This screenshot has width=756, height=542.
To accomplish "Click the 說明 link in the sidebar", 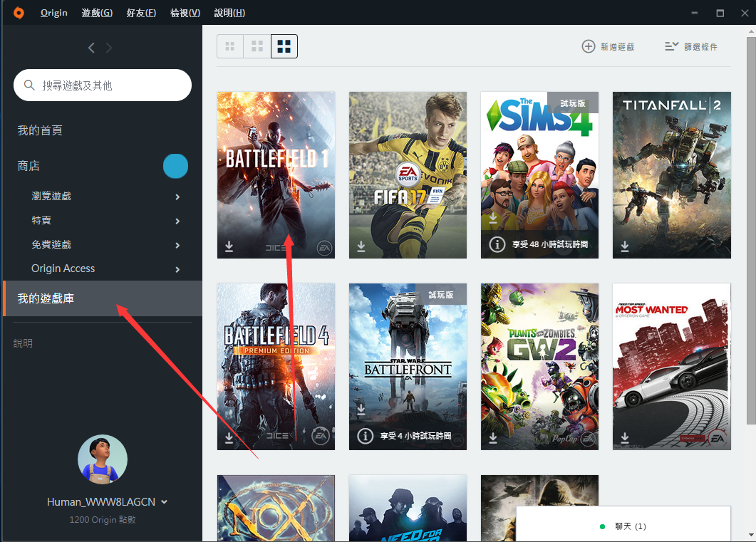I will (23, 343).
